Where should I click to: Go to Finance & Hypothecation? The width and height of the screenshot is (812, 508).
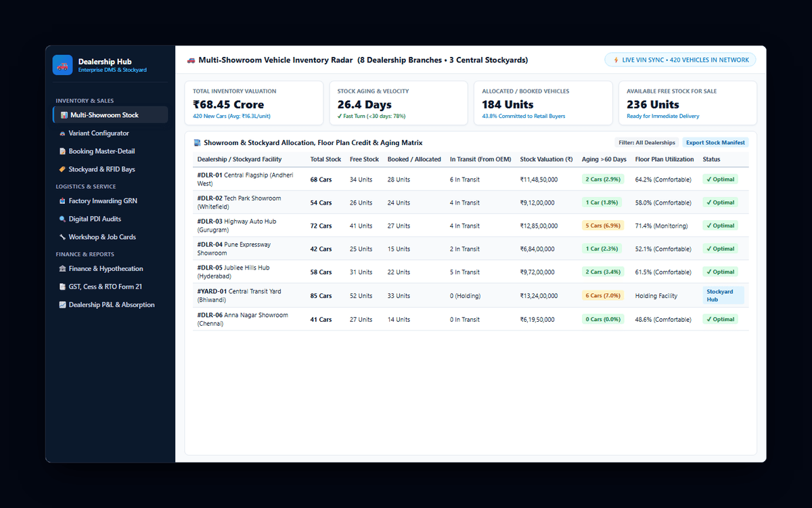[110, 269]
